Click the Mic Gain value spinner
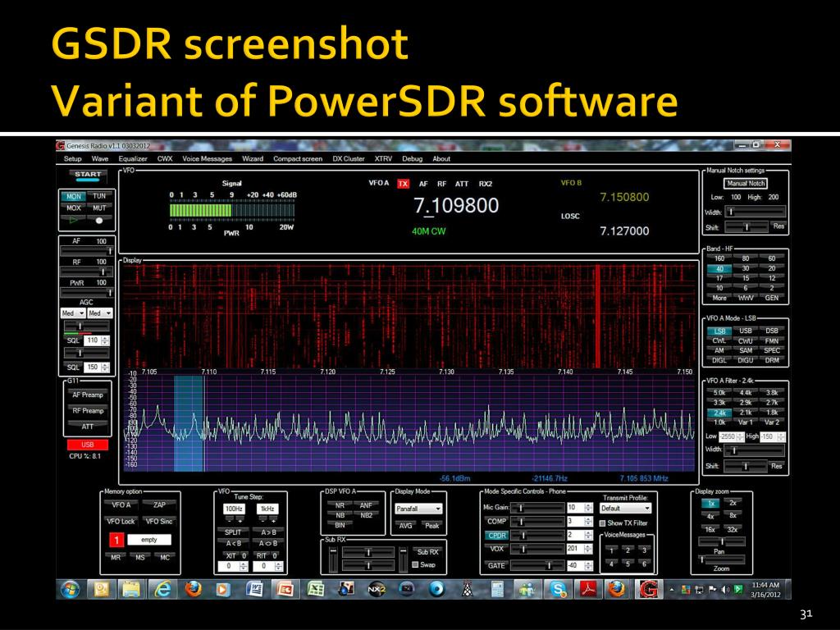840x630 pixels. coord(580,507)
